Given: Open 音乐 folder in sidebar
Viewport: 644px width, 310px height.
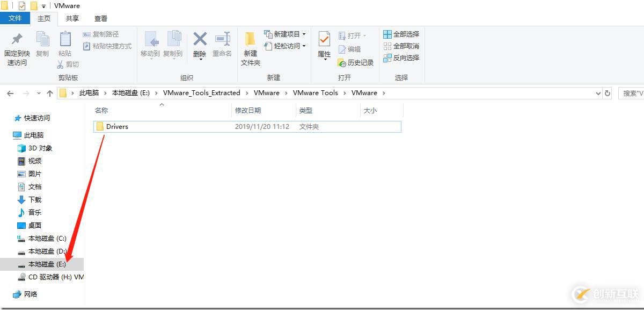Looking at the screenshot, I should (30, 213).
